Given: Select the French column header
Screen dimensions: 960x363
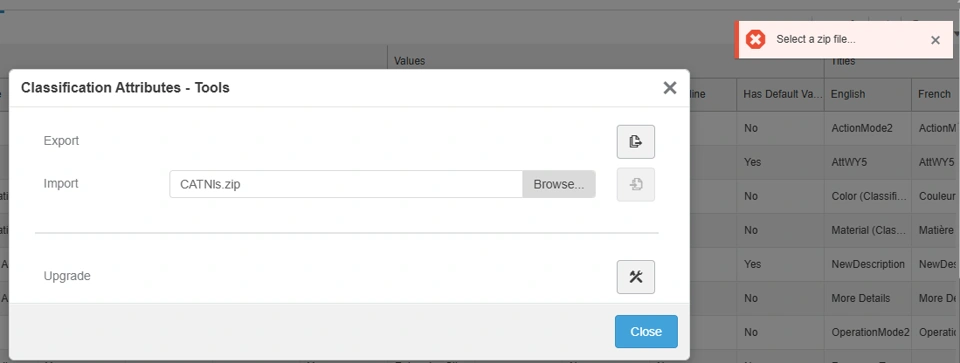Looking at the screenshot, I should [935, 94].
